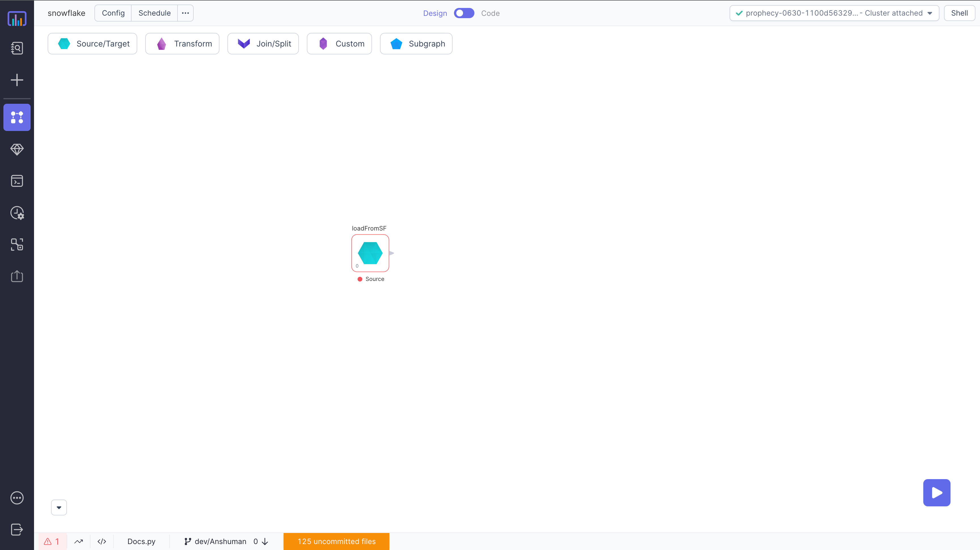Open the error warnings indicator showing 1

tap(52, 541)
